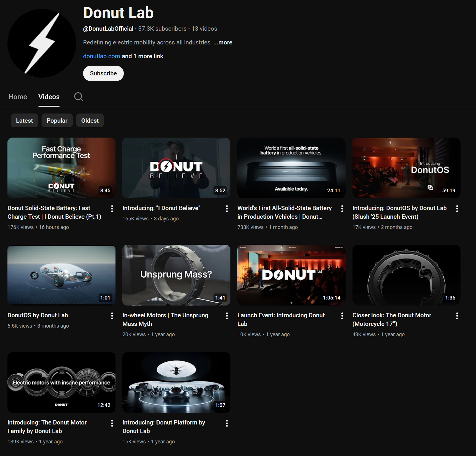This screenshot has height=456, width=476.
Task: Play the "I Donut Believe" thumbnail video
Action: (176, 168)
